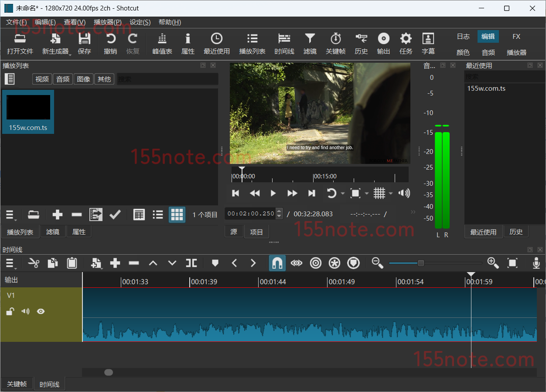
Task: Switch to FX layout button
Action: pyautogui.click(x=516, y=37)
